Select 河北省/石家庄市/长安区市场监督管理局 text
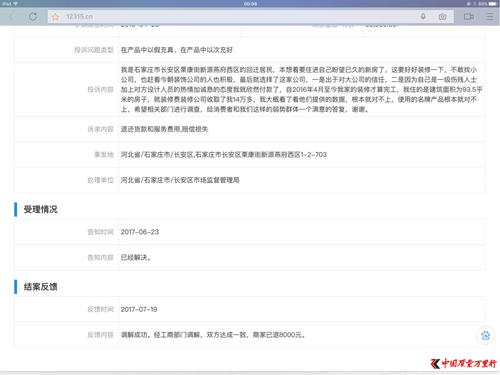The height and width of the screenshot is (375, 500). 180,180
